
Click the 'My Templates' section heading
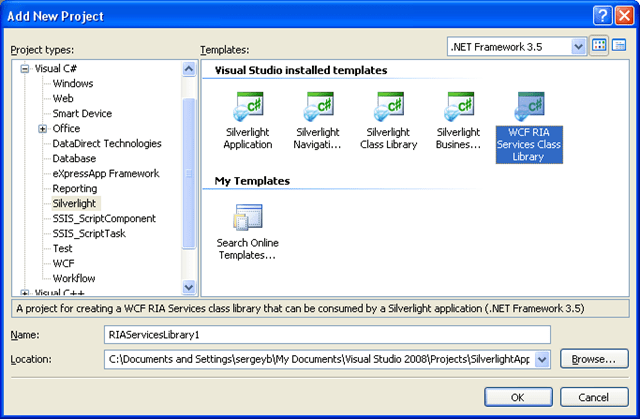(252, 181)
